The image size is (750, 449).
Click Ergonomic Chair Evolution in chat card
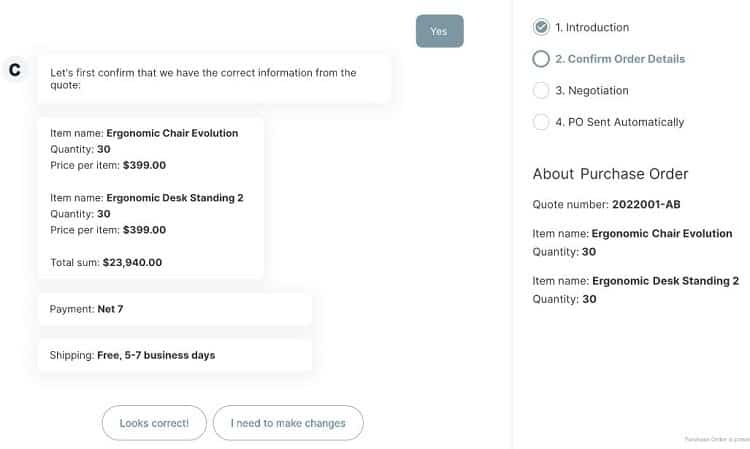[x=172, y=133]
